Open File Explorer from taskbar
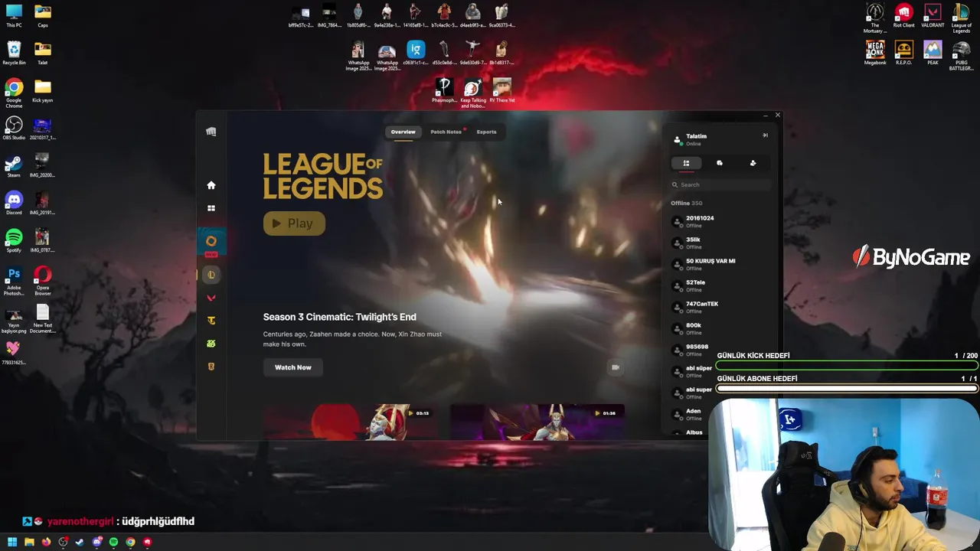This screenshot has height=551, width=980. pos(29,542)
